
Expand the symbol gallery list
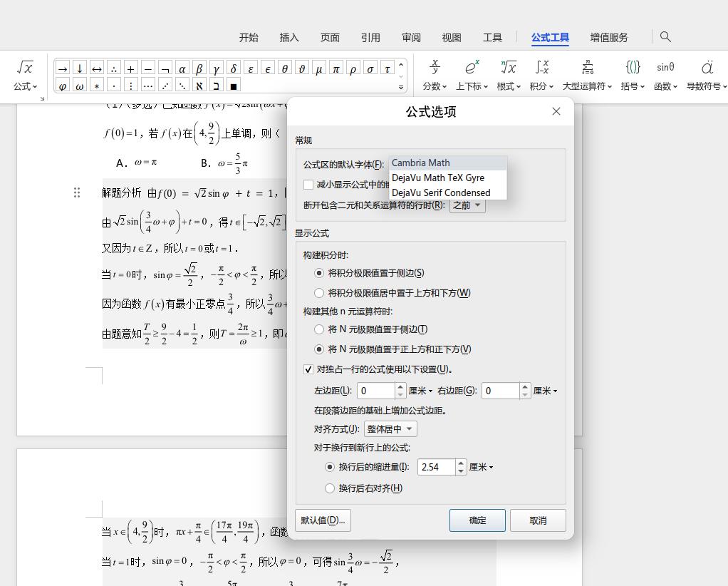tap(401, 87)
